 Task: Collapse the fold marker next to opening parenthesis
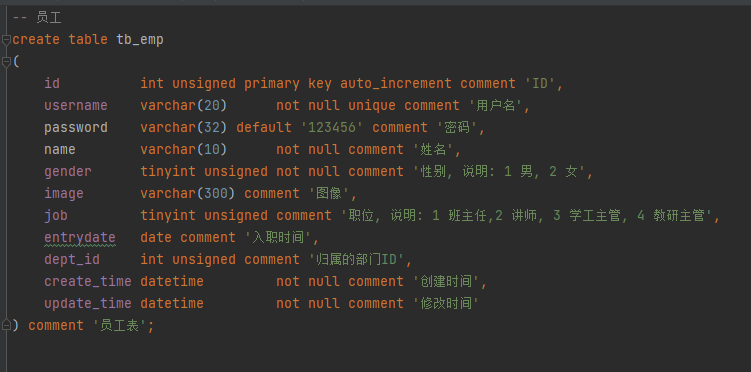tap(6, 62)
